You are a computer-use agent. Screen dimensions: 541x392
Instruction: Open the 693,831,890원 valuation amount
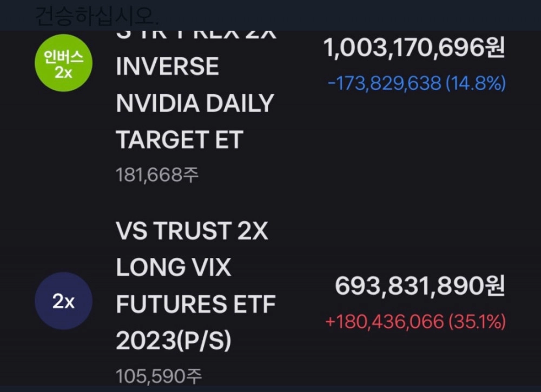pos(419,287)
